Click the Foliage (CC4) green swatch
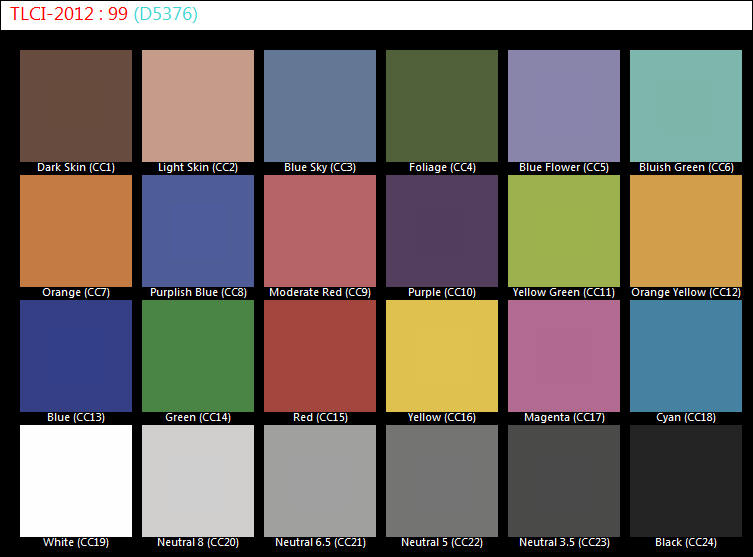This screenshot has height=557, width=753. tap(442, 106)
